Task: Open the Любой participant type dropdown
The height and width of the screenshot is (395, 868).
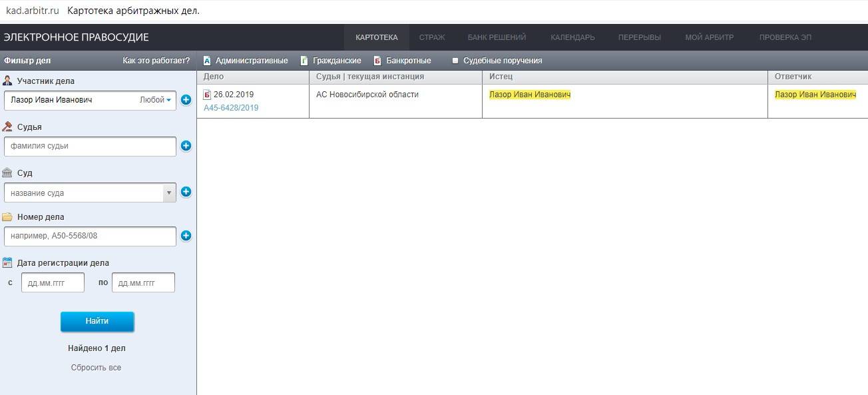Action: 155,100
